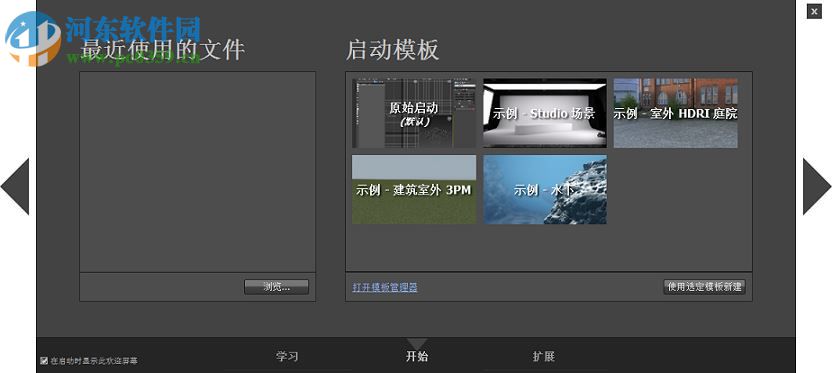Open the 打开模板管理器 link

click(385, 288)
